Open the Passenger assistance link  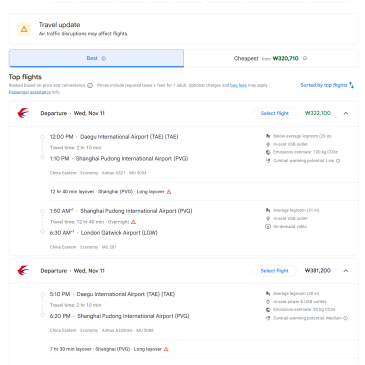pyautogui.click(x=30, y=92)
